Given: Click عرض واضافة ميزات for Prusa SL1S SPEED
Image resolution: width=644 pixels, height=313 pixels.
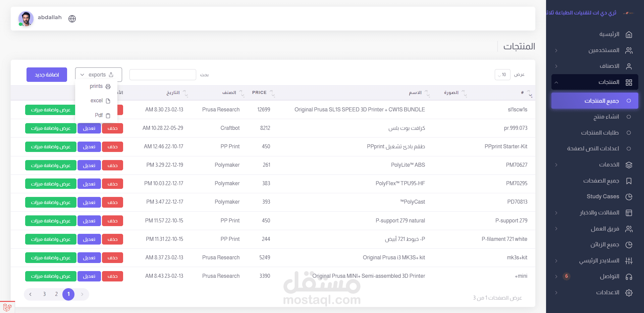Looking at the screenshot, I should click(x=51, y=110).
